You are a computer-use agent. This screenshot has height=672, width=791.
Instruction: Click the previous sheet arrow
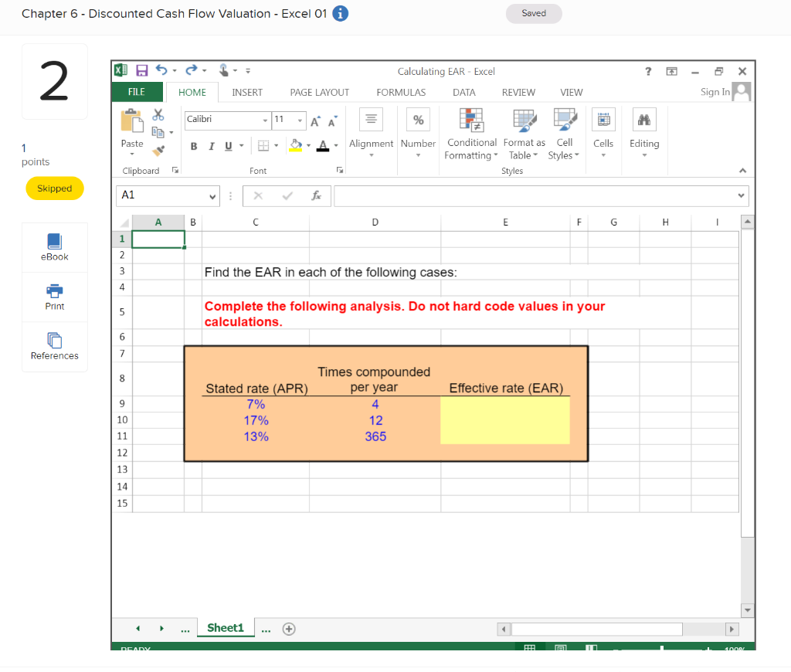[137, 629]
